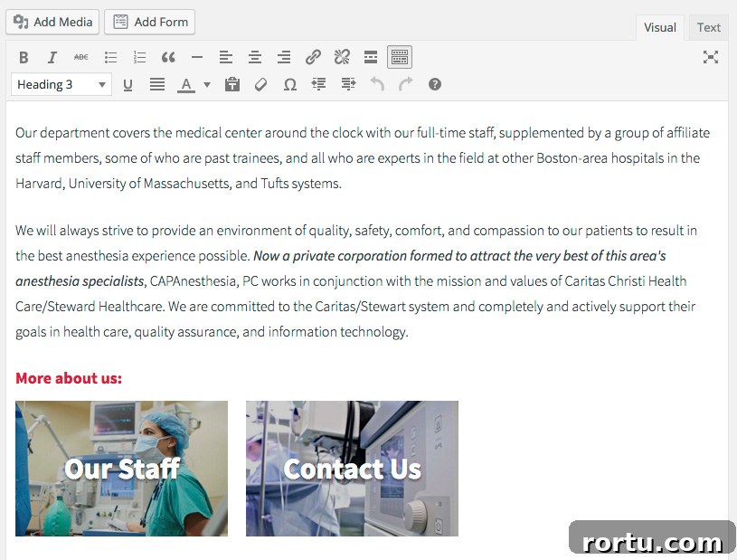Insert Read More tag
Viewport: 737px width, 560px height.
click(371, 57)
